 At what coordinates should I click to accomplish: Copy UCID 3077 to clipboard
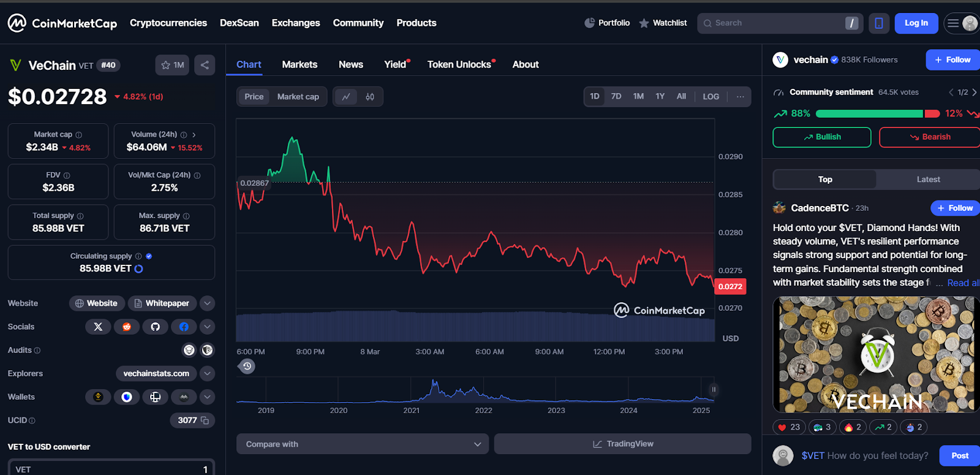(205, 420)
